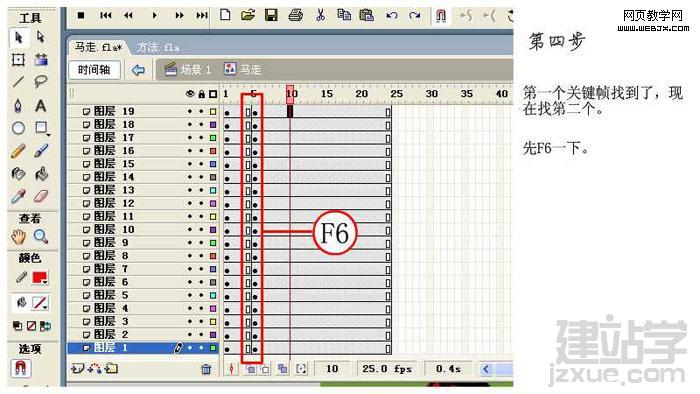The image size is (700, 394).
Task: Choose the Eraser tool
Action: coord(41,196)
